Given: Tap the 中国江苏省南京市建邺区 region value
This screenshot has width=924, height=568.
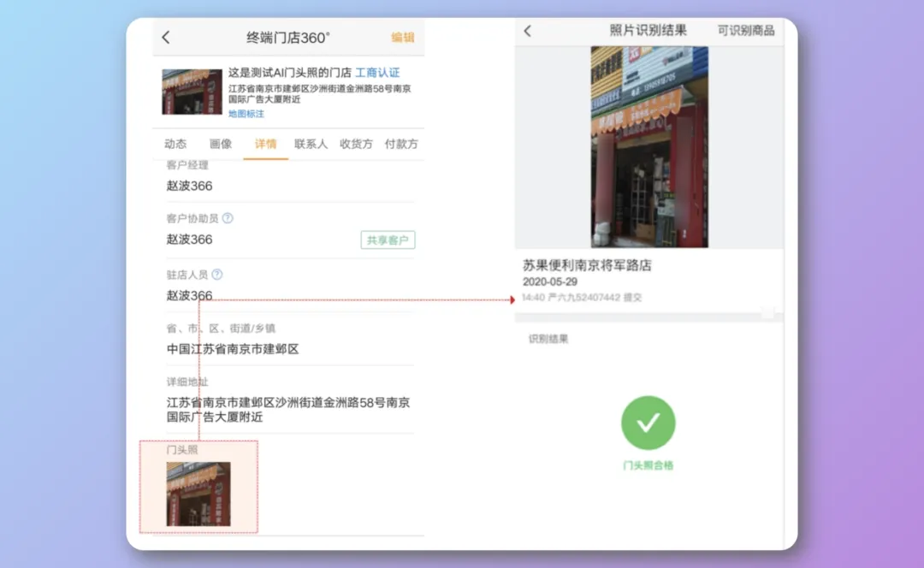Looking at the screenshot, I should point(233,349).
